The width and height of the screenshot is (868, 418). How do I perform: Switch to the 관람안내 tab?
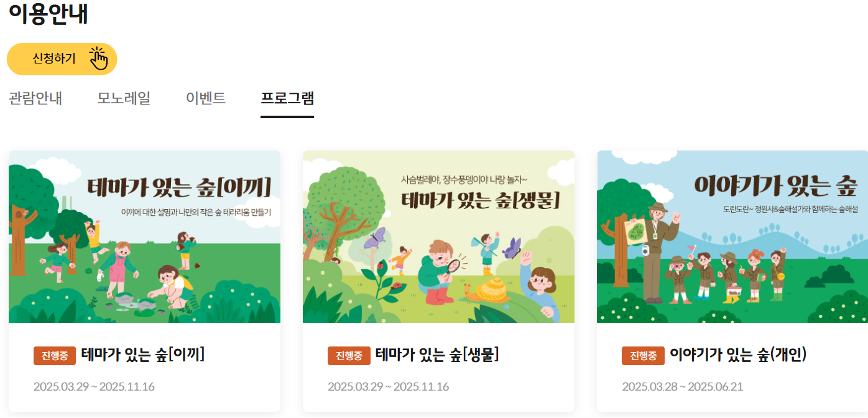(x=35, y=98)
